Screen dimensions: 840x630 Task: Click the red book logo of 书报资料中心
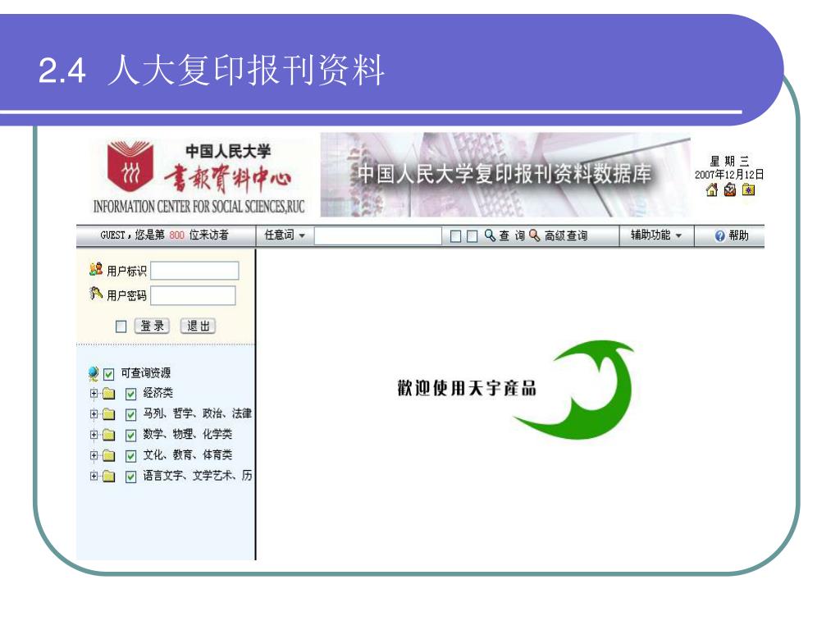click(130, 166)
